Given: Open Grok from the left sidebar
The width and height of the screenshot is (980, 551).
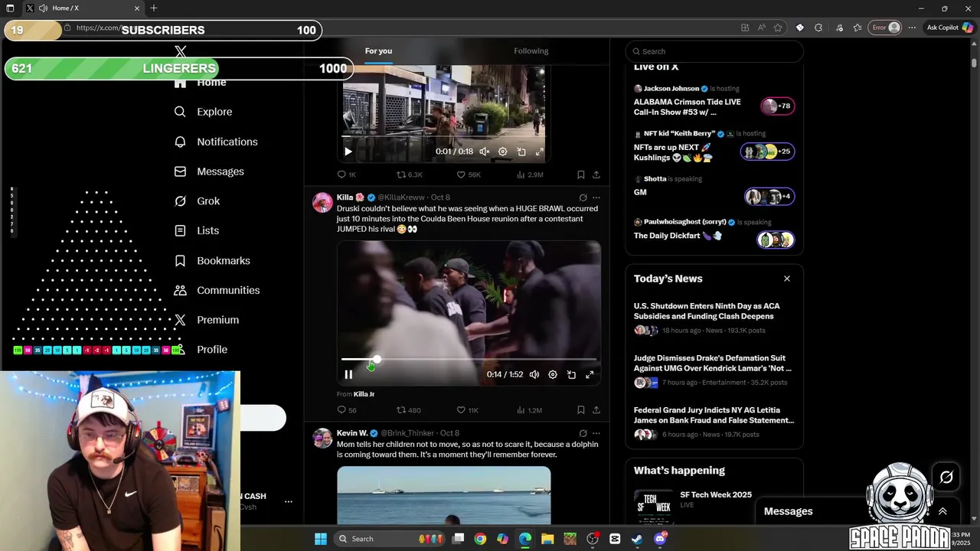Looking at the screenshot, I should coord(197,201).
